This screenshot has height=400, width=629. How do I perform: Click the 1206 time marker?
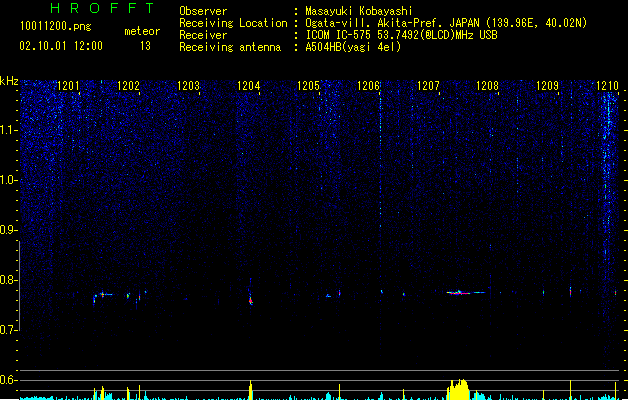point(368,86)
